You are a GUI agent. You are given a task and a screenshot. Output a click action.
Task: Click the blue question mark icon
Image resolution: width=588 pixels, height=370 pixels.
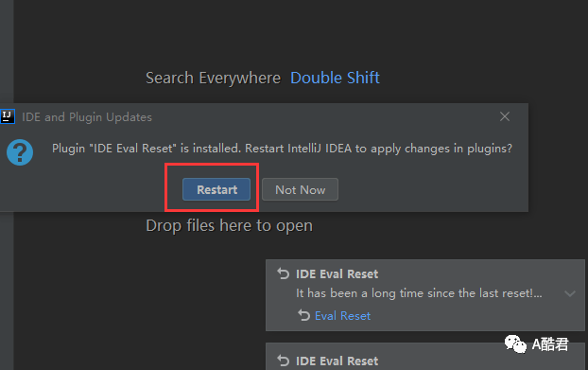(x=20, y=152)
